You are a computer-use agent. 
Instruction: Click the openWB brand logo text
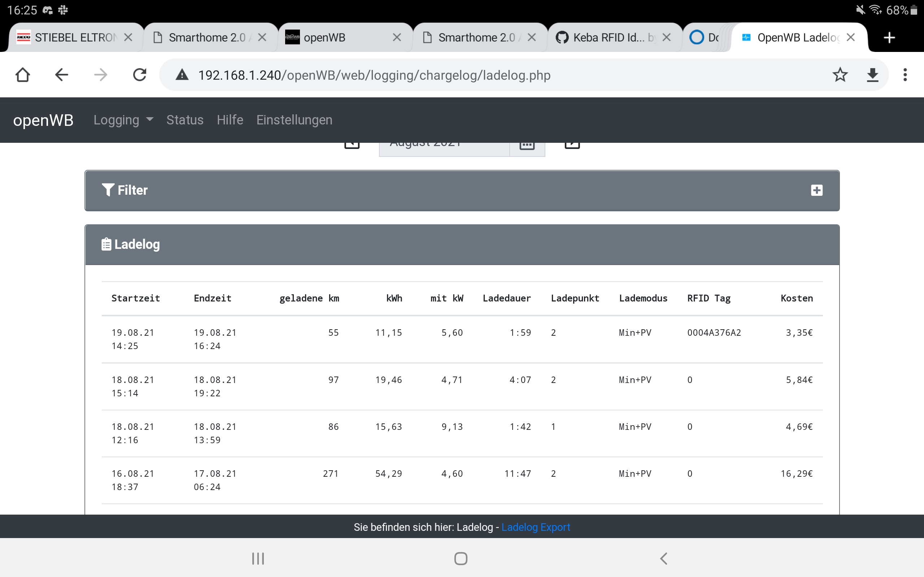[43, 120]
